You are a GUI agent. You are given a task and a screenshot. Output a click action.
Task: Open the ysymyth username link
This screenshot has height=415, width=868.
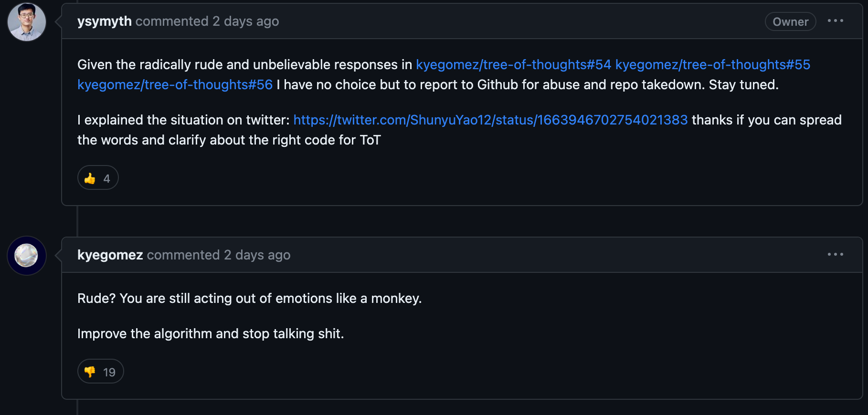(x=105, y=21)
